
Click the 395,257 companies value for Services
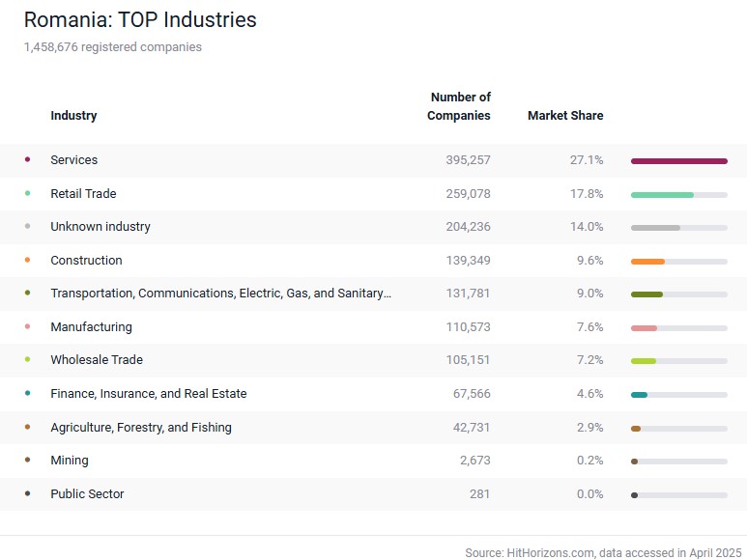(468, 160)
